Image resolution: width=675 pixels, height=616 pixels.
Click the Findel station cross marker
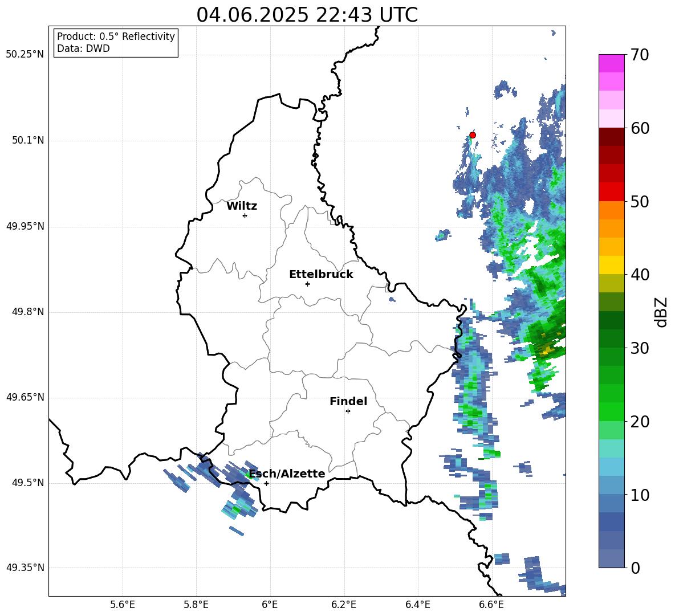(x=348, y=411)
